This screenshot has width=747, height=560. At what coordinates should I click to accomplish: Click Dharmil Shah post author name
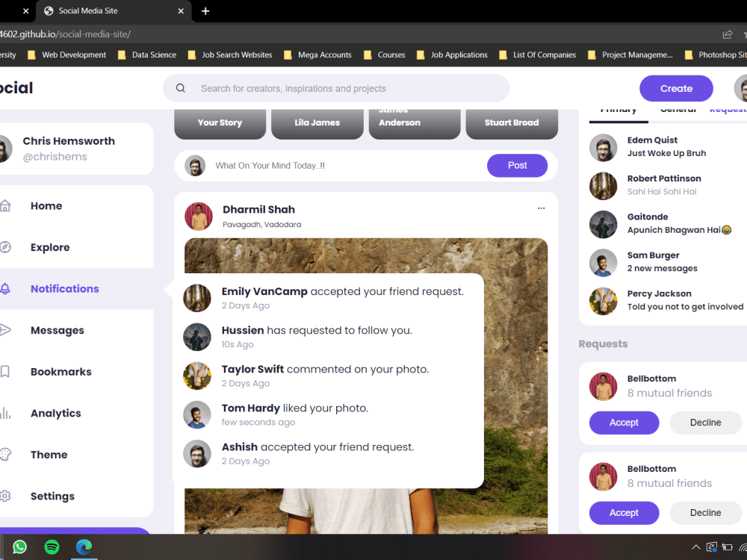(258, 210)
